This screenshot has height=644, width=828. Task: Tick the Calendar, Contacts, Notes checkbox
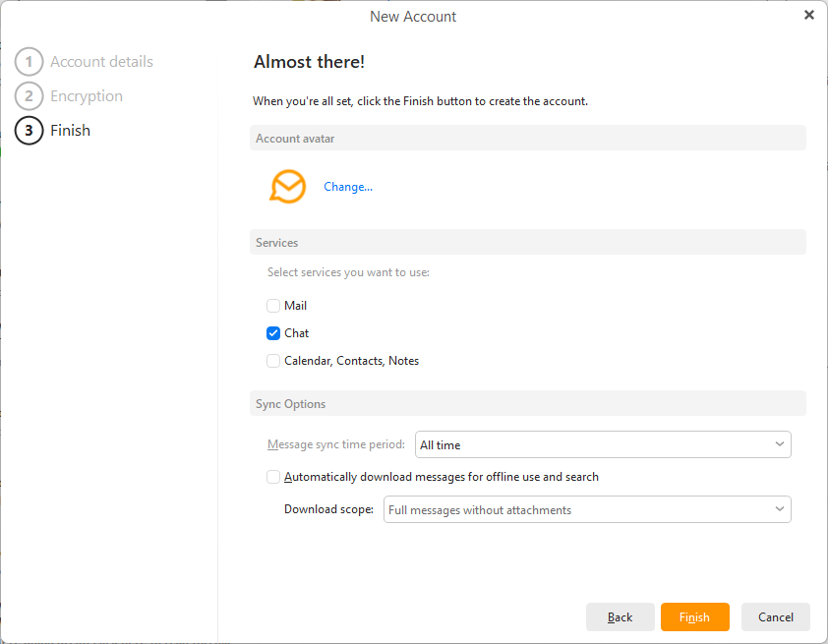[x=273, y=361]
